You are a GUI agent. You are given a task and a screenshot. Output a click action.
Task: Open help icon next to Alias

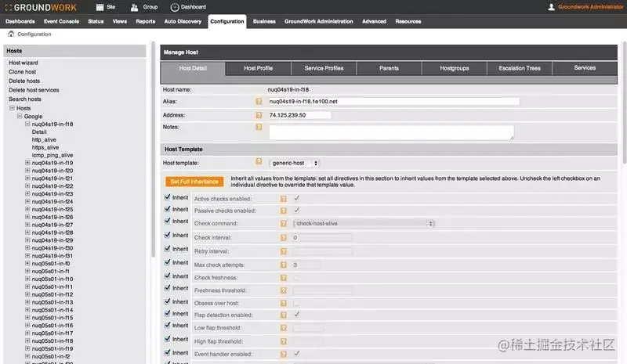click(x=259, y=102)
